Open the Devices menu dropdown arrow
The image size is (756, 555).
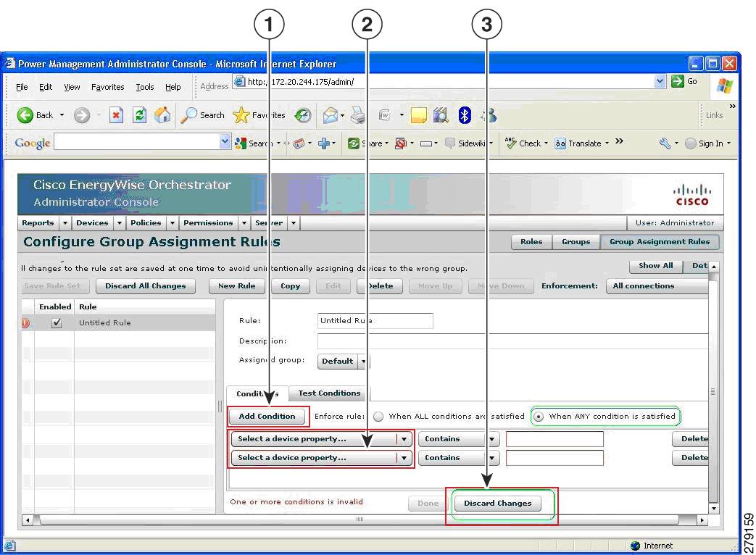coord(119,223)
